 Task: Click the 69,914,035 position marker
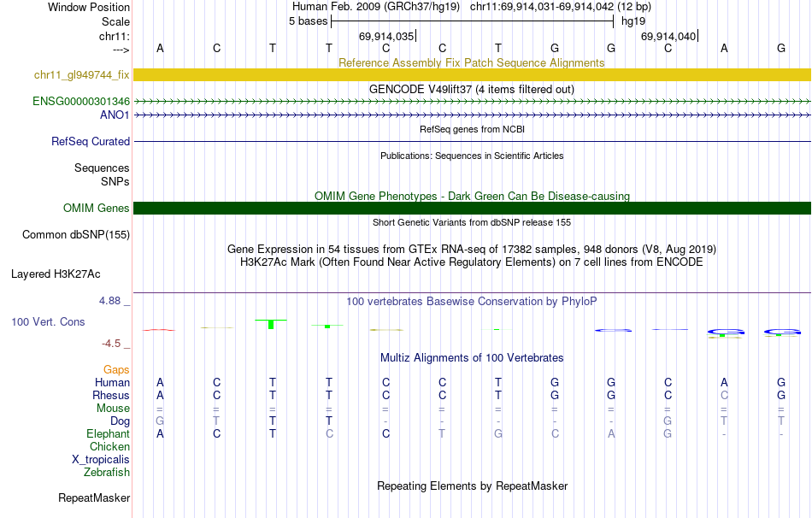point(386,37)
